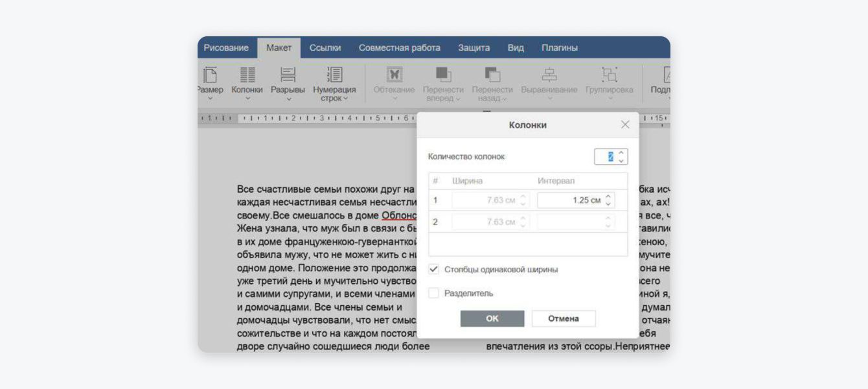Click the Перенести вперед icon
This screenshot has height=389, width=868.
[443, 75]
